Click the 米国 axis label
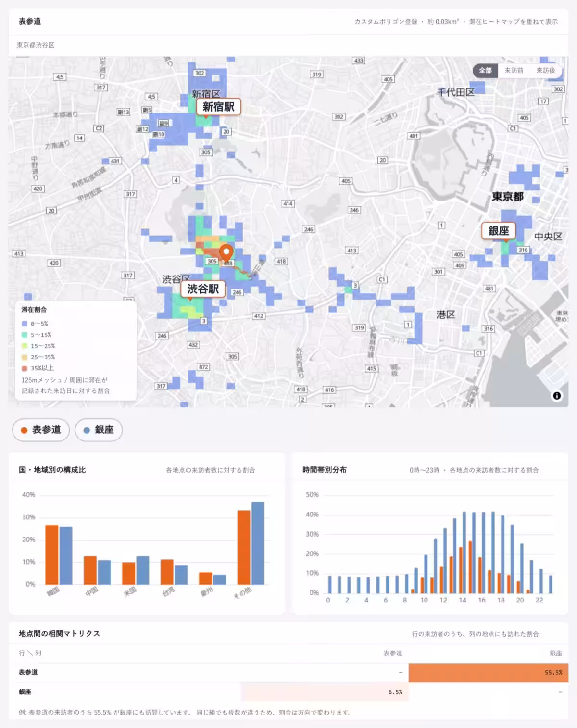Image resolution: width=577 pixels, height=728 pixels. 130,591
